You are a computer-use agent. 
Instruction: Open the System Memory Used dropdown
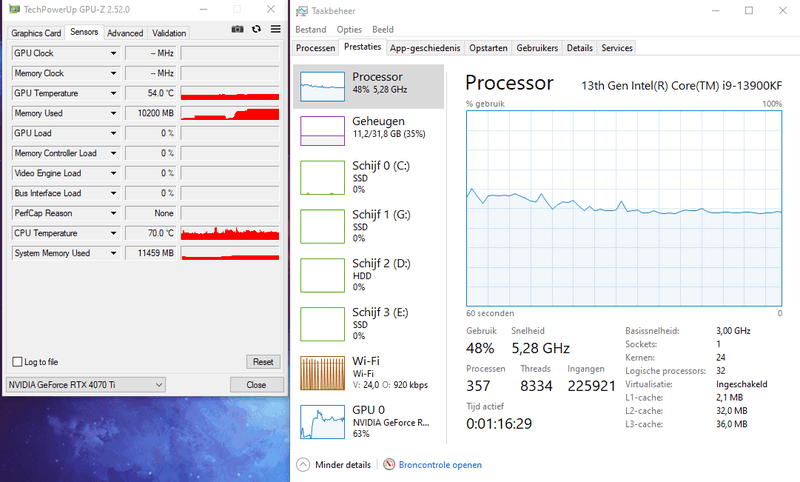(x=113, y=253)
